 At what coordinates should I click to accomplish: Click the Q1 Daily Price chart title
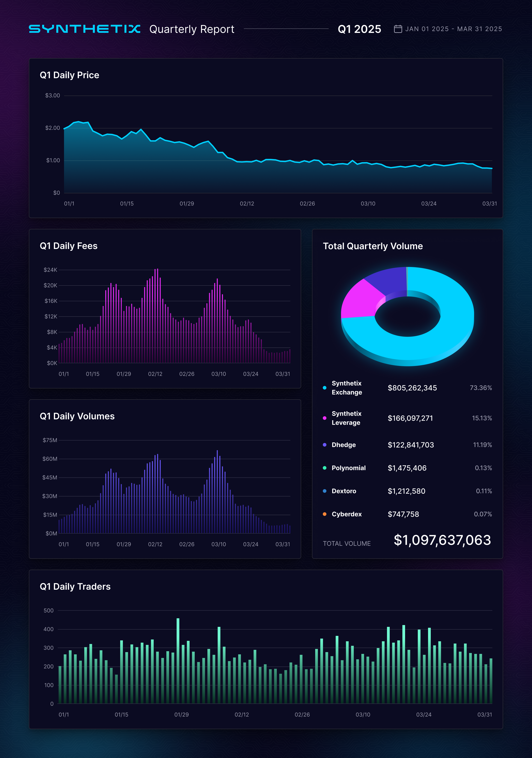69,75
